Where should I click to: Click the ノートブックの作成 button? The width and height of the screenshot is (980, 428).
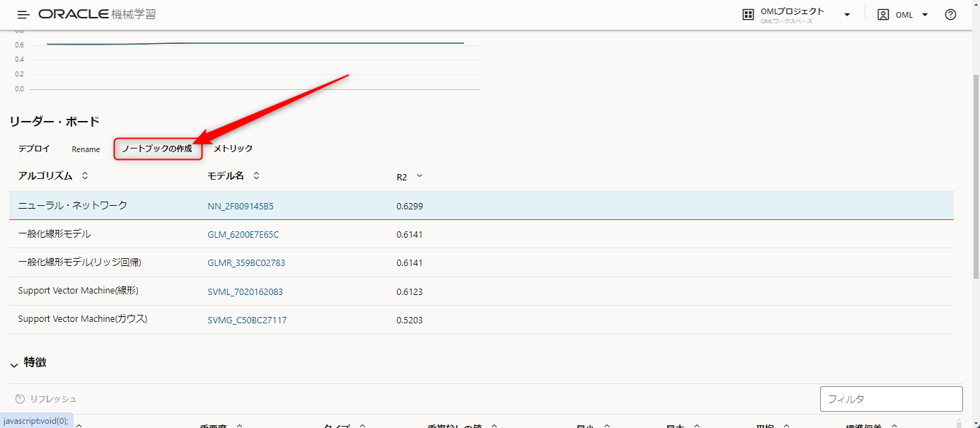click(x=157, y=149)
